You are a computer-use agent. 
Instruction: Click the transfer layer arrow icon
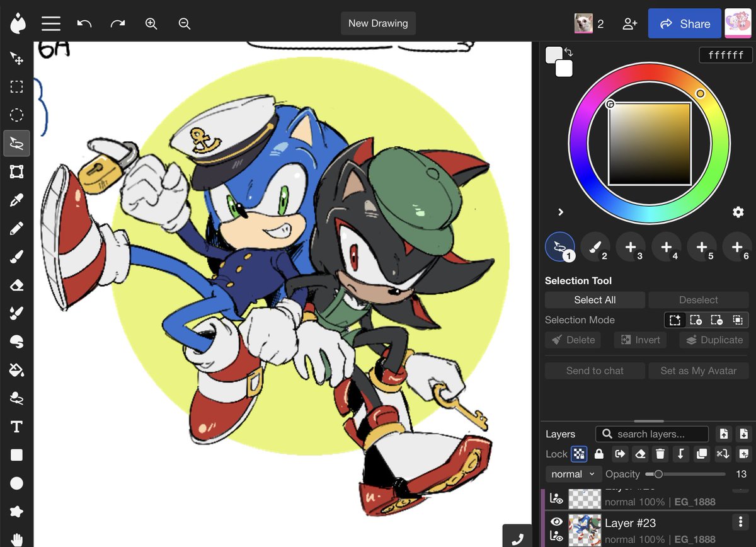[620, 454]
